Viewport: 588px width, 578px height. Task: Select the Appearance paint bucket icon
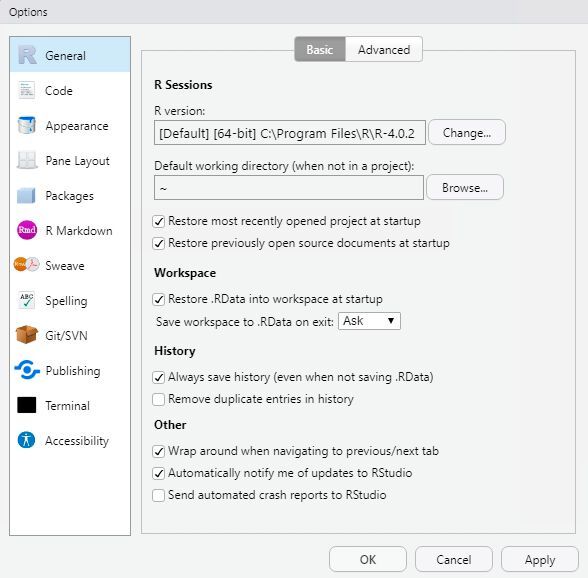(27, 125)
